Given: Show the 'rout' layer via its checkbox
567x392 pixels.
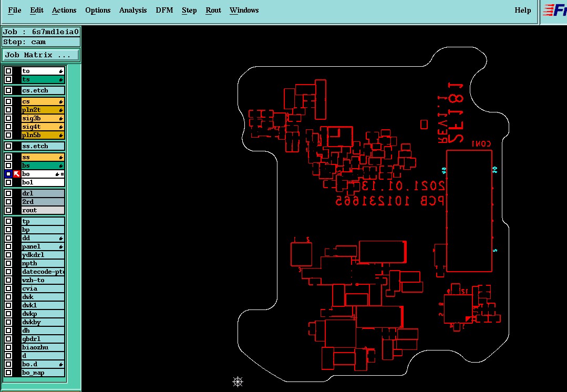Looking at the screenshot, I should (x=8, y=210).
